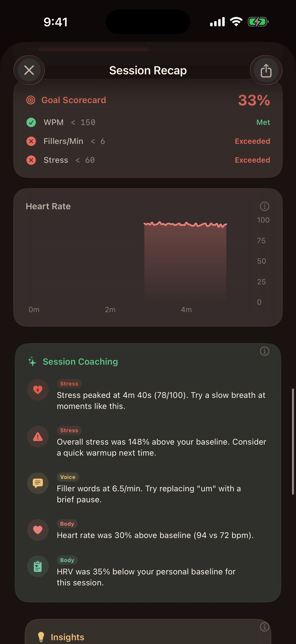Tap the Voice speech bubble icon
Viewport: 296px width, 644px height.
coord(38,483)
